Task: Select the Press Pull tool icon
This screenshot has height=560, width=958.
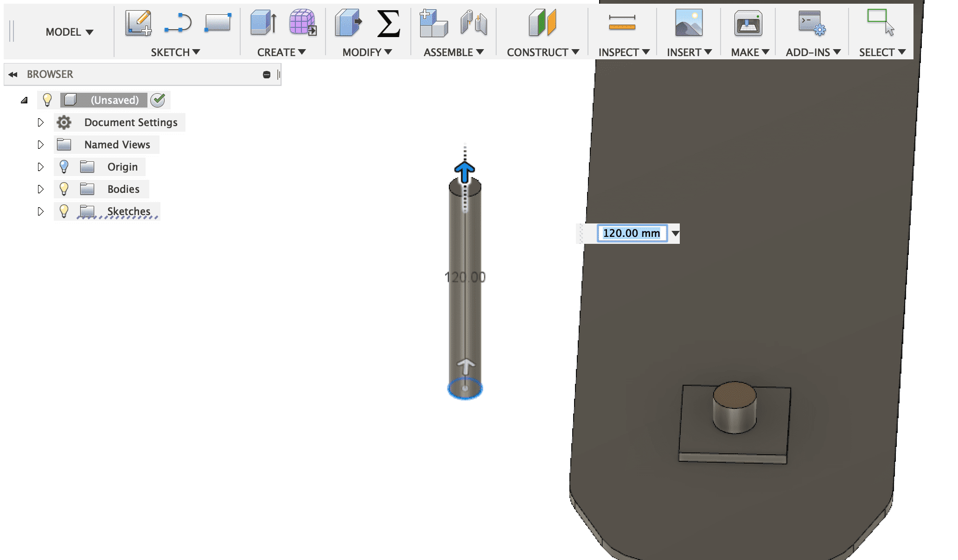Action: [348, 23]
